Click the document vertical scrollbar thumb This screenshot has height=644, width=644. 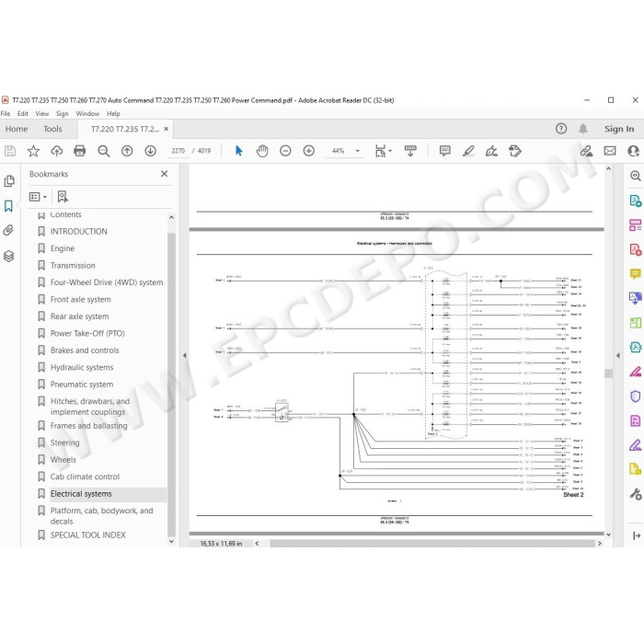pyautogui.click(x=609, y=374)
